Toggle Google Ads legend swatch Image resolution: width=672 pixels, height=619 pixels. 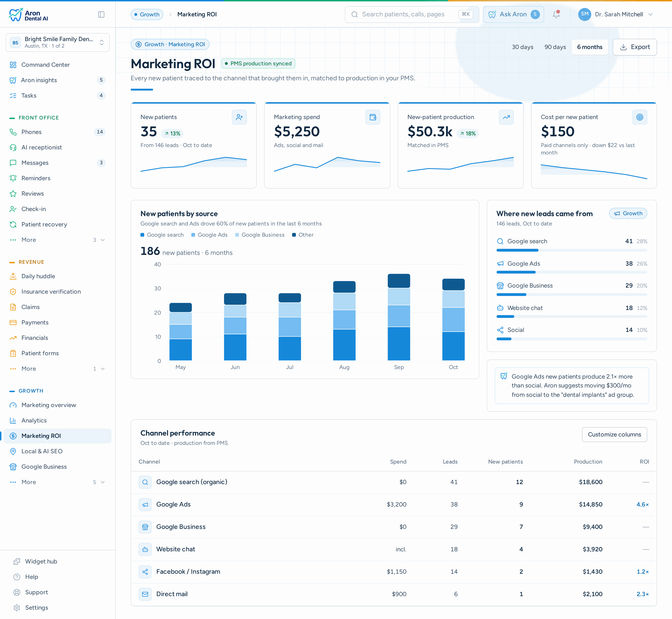click(193, 235)
